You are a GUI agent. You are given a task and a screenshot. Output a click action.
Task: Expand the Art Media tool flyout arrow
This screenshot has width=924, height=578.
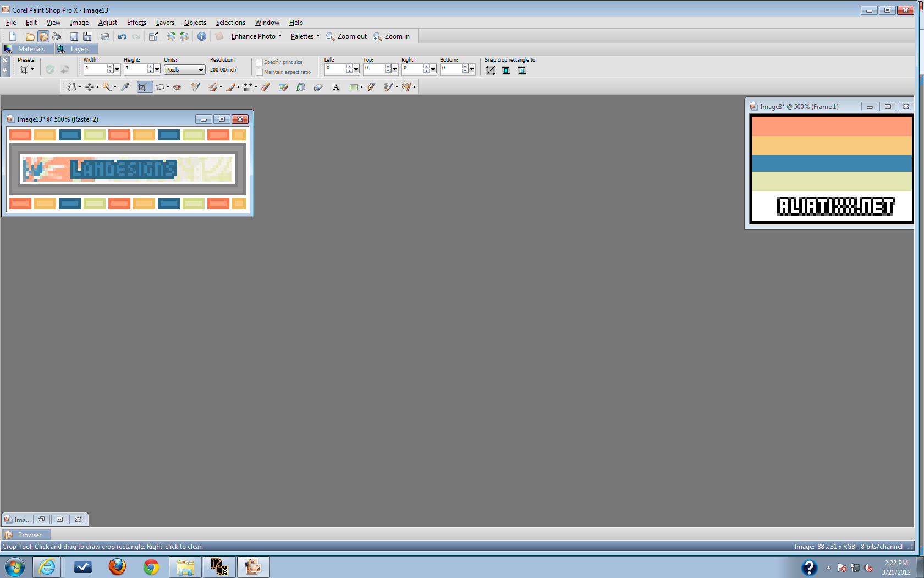coord(414,87)
